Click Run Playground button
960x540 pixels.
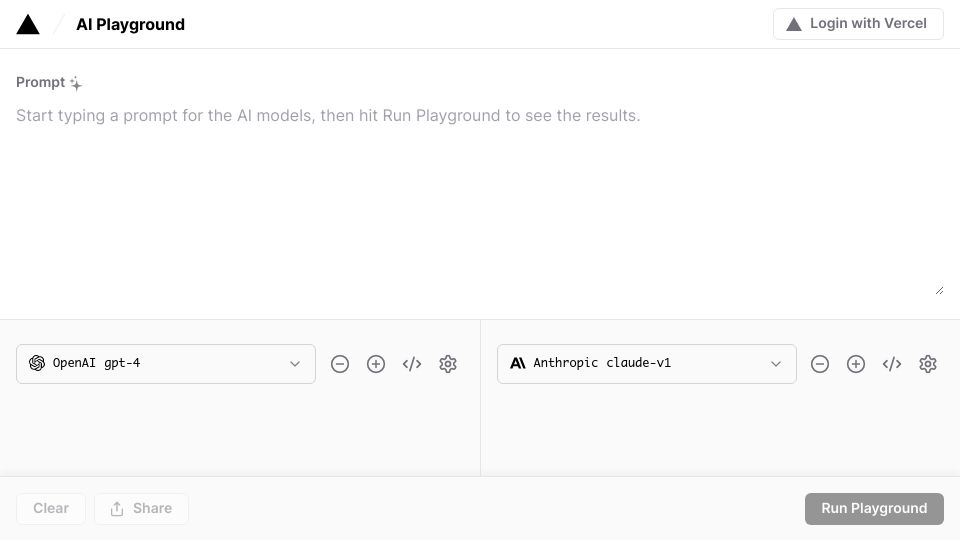click(x=874, y=509)
